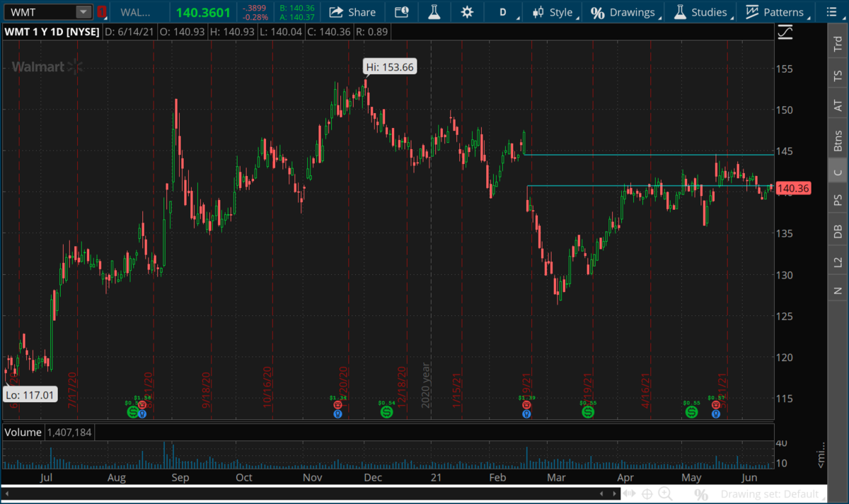Screen dimensions: 849x504
Task: Click the 'Hi: 153.66' price bubble
Action: click(389, 67)
